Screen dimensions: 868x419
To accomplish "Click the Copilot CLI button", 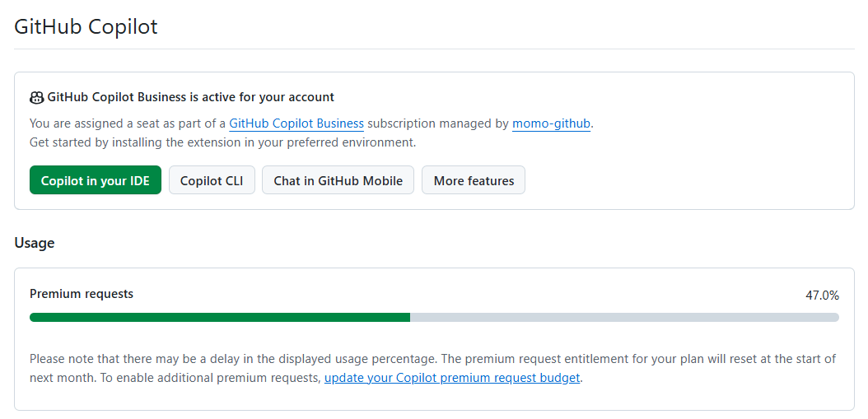I will pos(212,180).
